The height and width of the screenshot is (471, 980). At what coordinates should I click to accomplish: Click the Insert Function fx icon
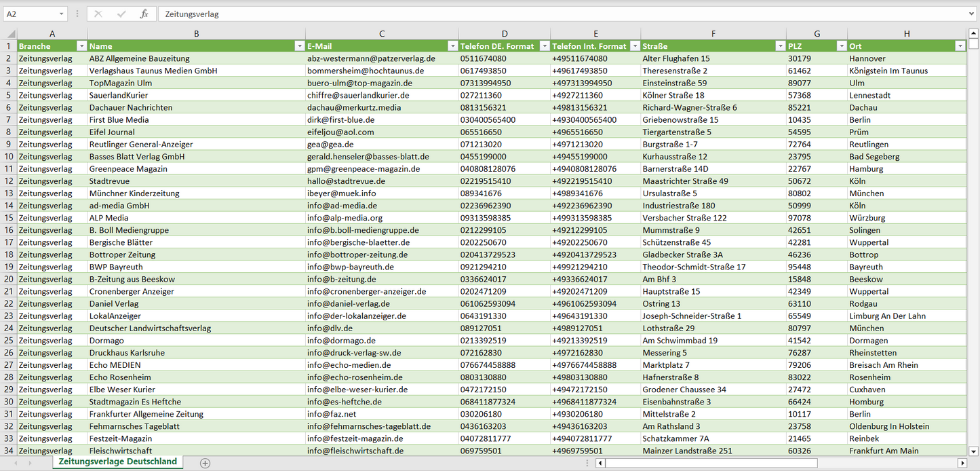(x=144, y=14)
